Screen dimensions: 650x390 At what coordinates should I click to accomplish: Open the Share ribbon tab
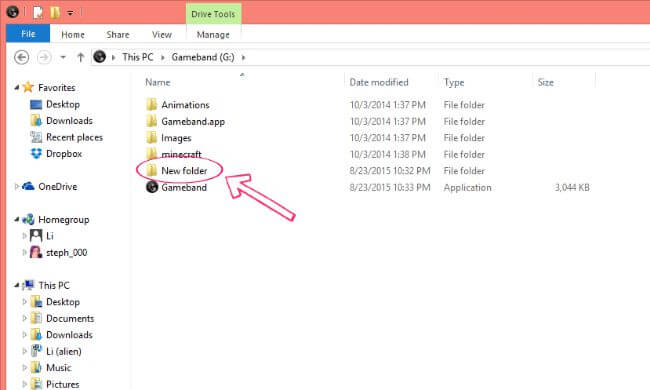[x=118, y=34]
